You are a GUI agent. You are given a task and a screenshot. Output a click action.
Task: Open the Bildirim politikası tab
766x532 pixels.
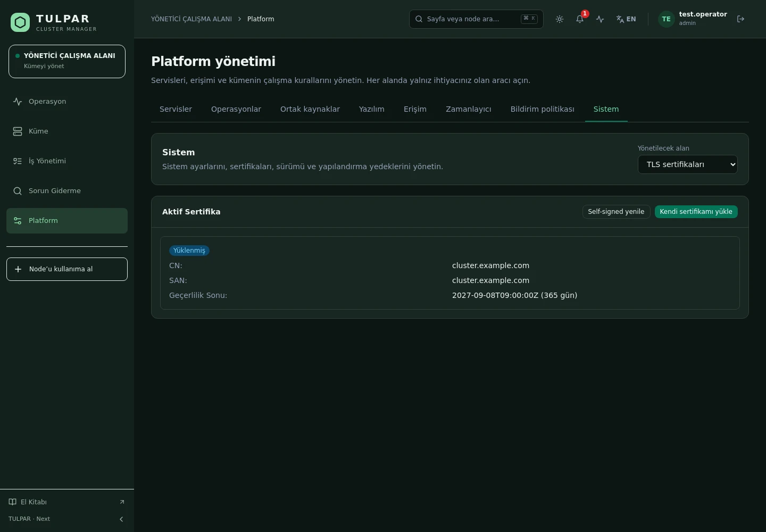(x=542, y=109)
